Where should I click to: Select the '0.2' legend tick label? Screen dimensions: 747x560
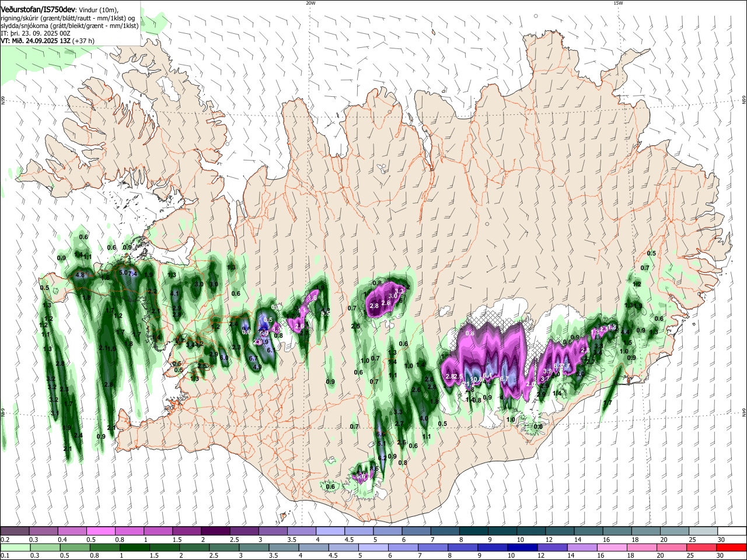tap(5, 540)
